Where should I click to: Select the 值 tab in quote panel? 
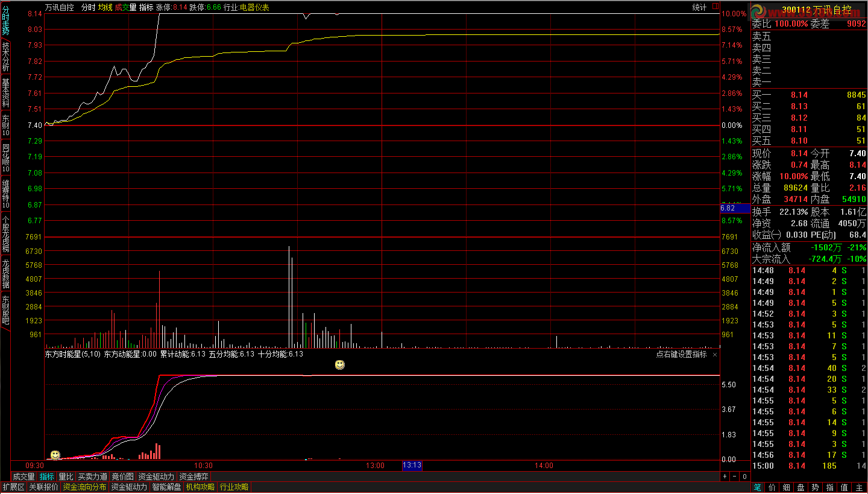pos(844,487)
